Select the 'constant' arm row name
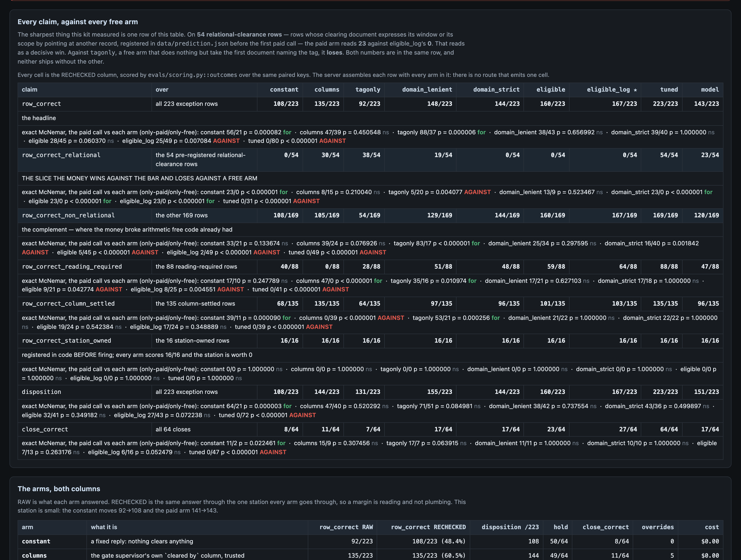The width and height of the screenshot is (741, 560). click(x=36, y=541)
